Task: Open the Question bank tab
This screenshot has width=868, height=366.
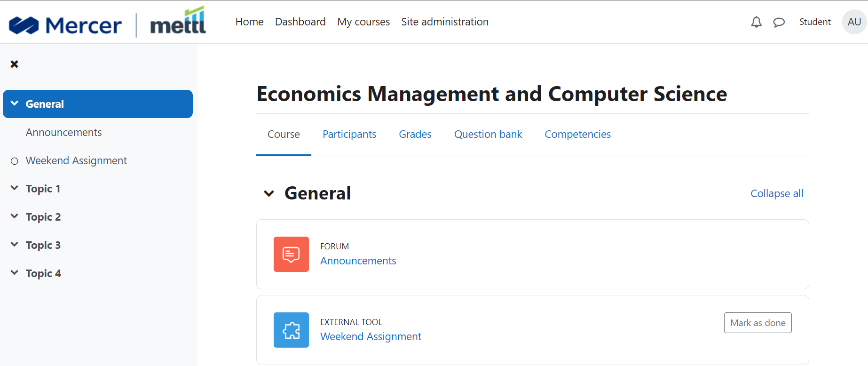Action: click(x=488, y=135)
